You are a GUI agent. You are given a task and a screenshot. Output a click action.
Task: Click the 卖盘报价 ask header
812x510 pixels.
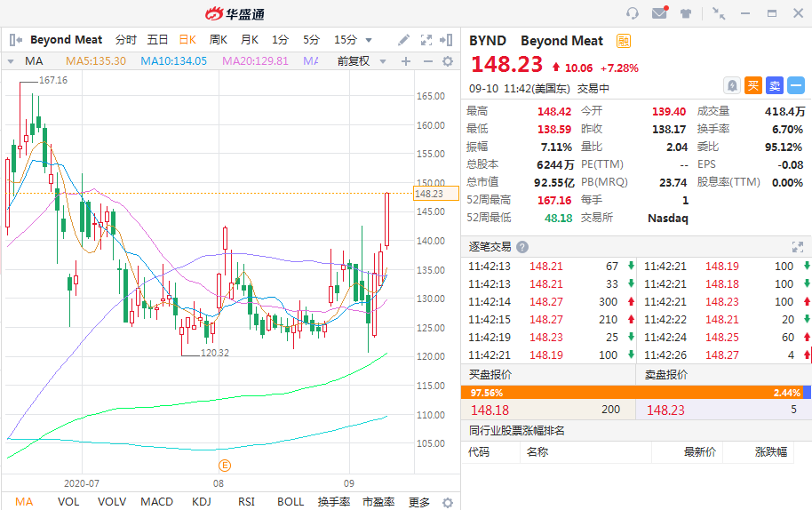click(x=666, y=374)
